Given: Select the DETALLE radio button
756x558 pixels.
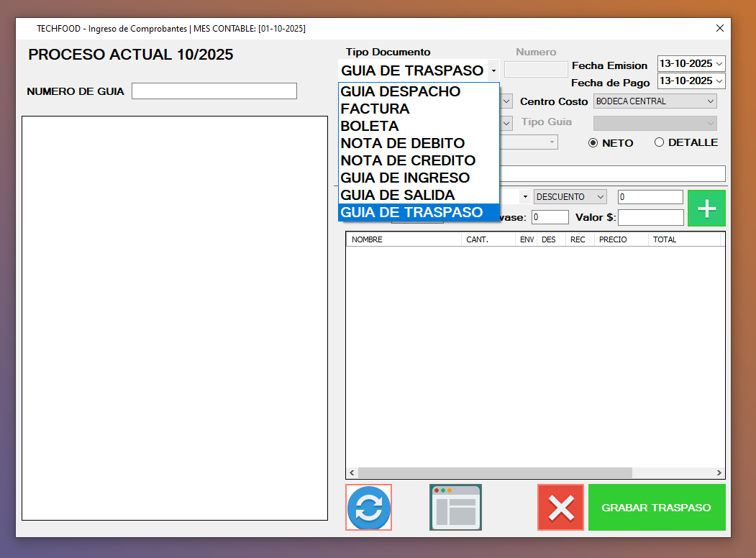Looking at the screenshot, I should pos(659,142).
